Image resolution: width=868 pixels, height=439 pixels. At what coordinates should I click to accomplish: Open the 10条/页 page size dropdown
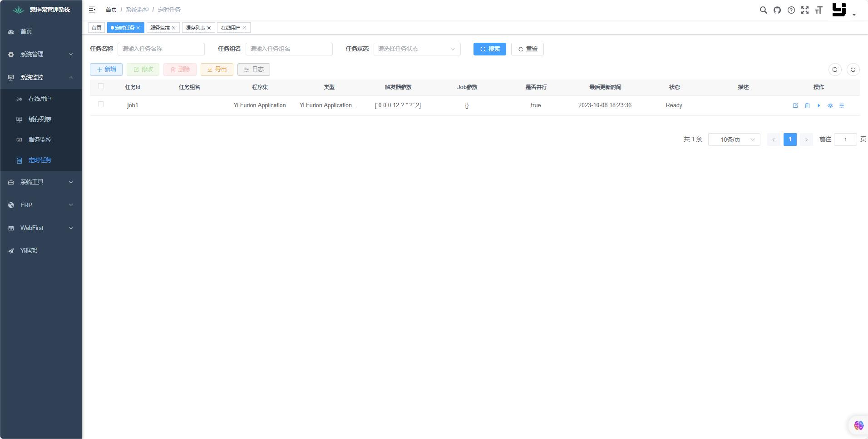(x=734, y=140)
